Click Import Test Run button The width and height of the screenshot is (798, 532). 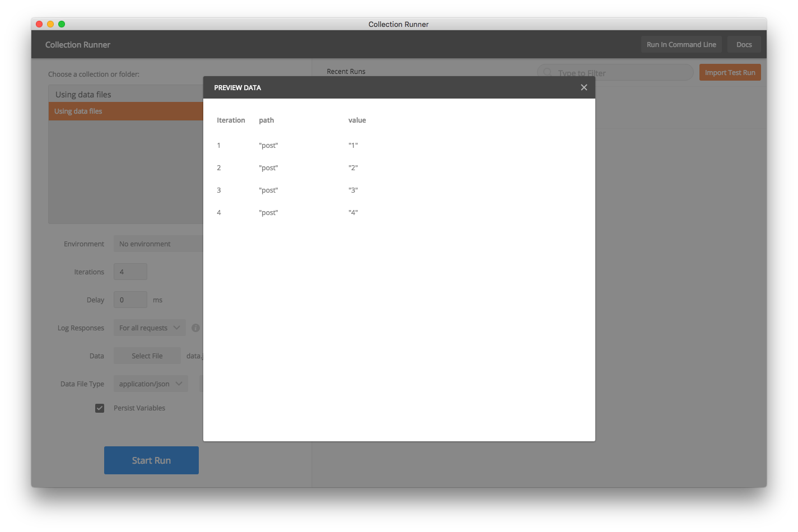[730, 73]
